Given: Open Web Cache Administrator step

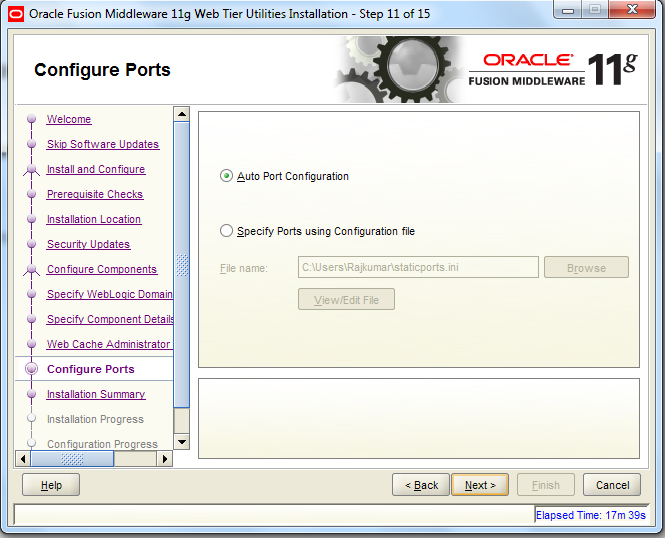Looking at the screenshot, I should click(109, 344).
